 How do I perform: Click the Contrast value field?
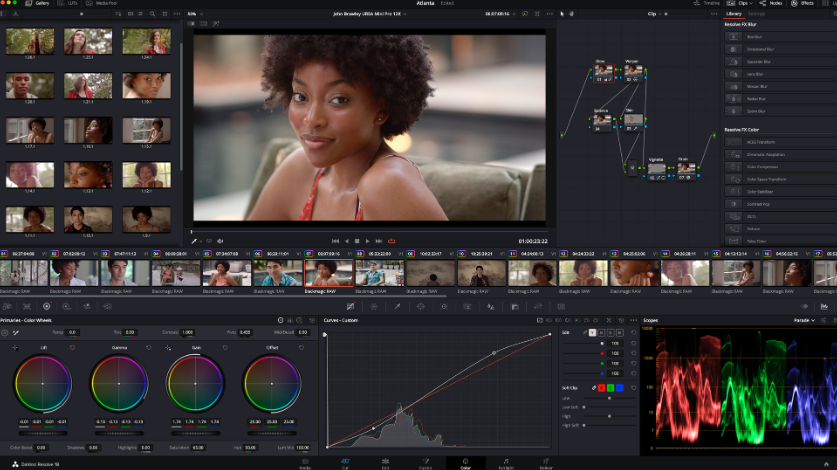187,332
